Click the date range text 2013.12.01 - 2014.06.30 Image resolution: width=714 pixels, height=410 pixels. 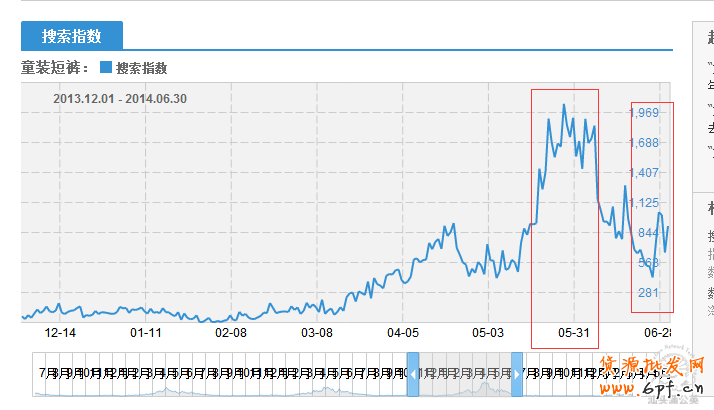pyautogui.click(x=120, y=98)
